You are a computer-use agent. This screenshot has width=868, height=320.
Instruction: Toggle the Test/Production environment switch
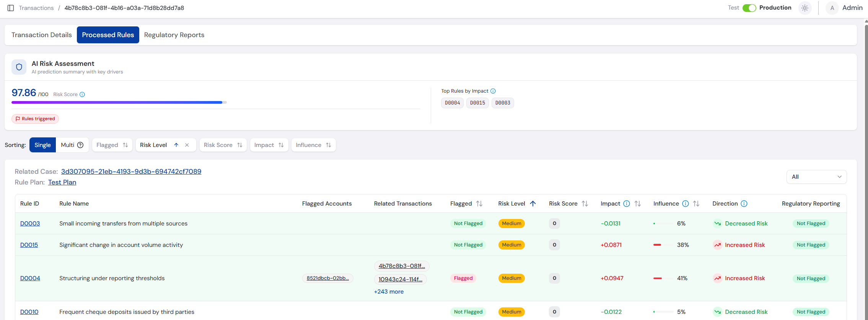749,8
